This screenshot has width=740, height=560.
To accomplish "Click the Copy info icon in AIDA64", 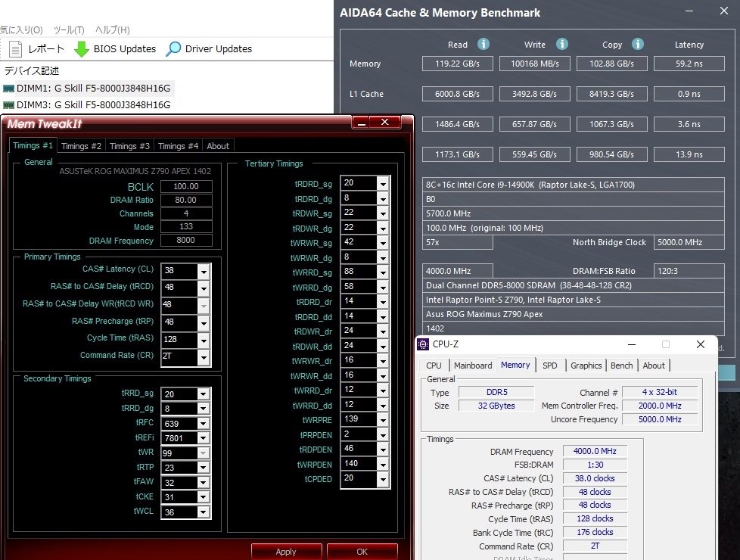I will (638, 45).
